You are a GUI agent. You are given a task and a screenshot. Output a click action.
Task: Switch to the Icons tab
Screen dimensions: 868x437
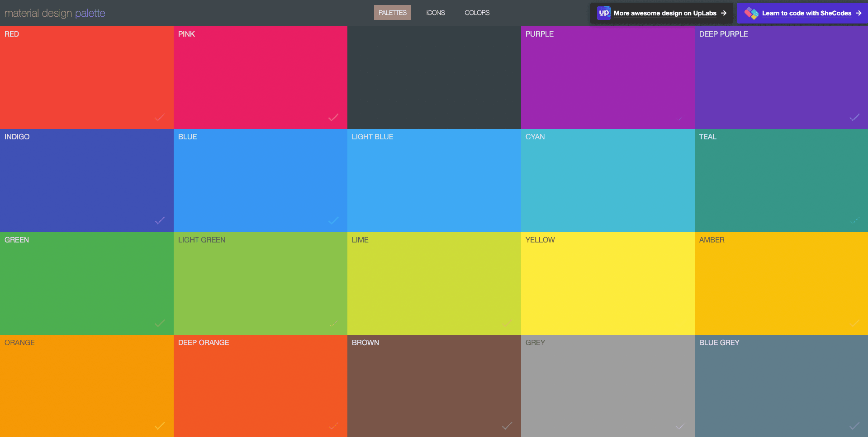[x=435, y=13]
